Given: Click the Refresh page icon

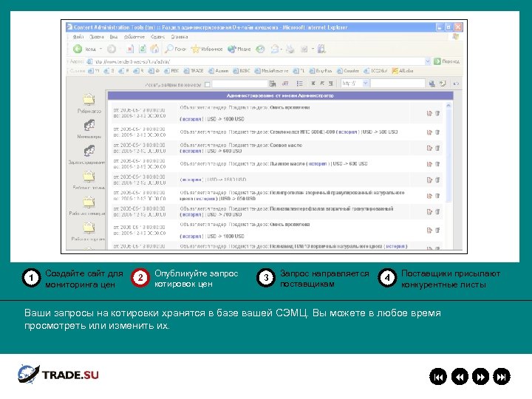Looking at the screenshot, I should pos(143,50).
